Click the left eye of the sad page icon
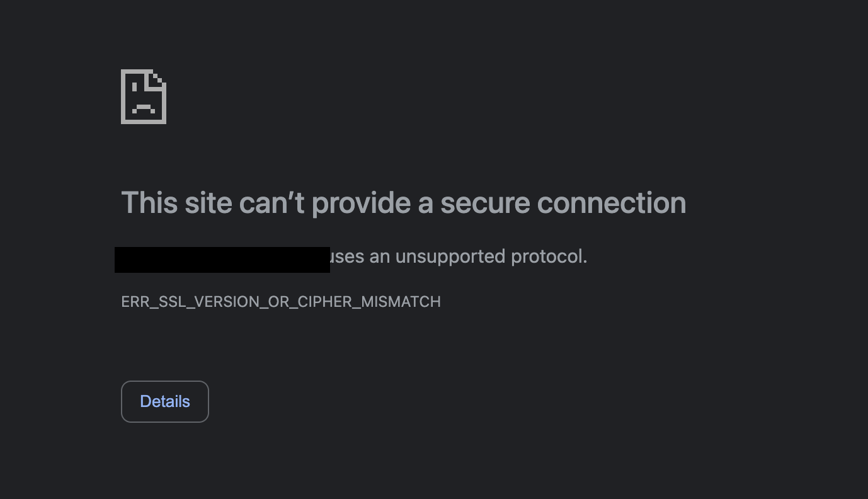 134,86
